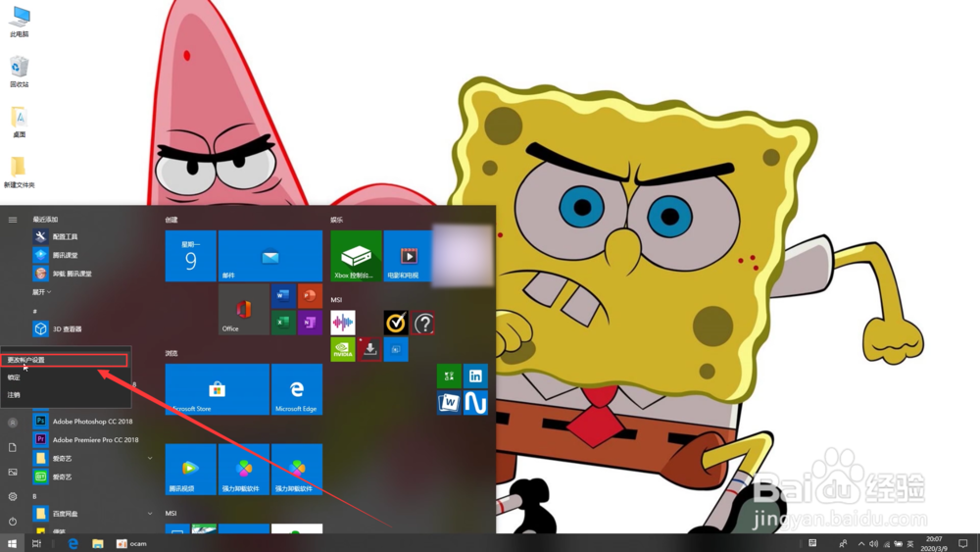Open the Office tile

pyautogui.click(x=244, y=309)
